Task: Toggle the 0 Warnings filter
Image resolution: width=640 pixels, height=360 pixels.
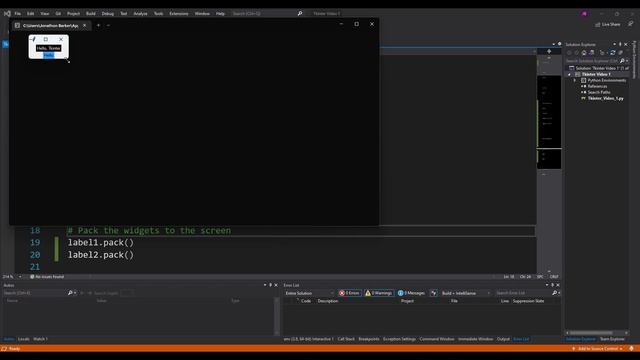Action: pos(379,293)
